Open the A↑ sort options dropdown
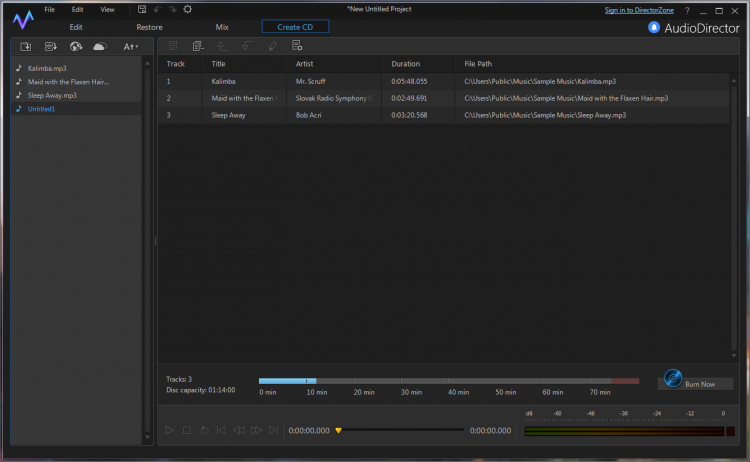The width and height of the screenshot is (750, 462). (131, 46)
